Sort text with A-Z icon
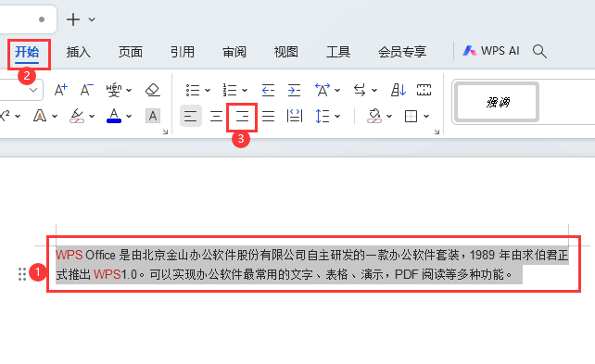This screenshot has height=364, width=595. tap(399, 90)
